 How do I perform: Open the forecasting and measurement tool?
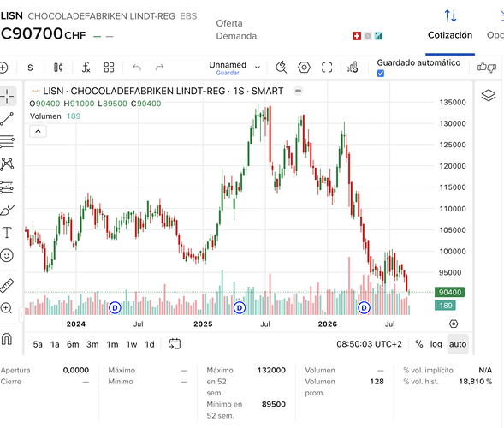coord(7,187)
